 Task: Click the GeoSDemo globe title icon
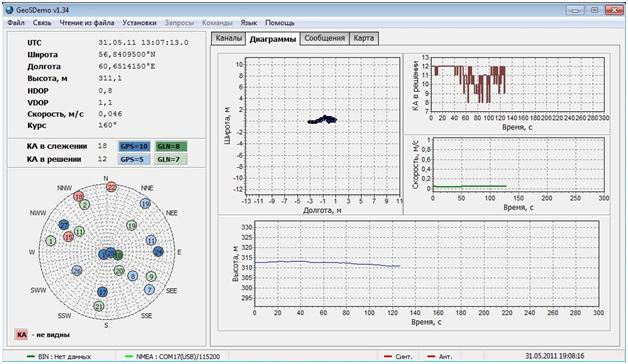pyautogui.click(x=10, y=10)
